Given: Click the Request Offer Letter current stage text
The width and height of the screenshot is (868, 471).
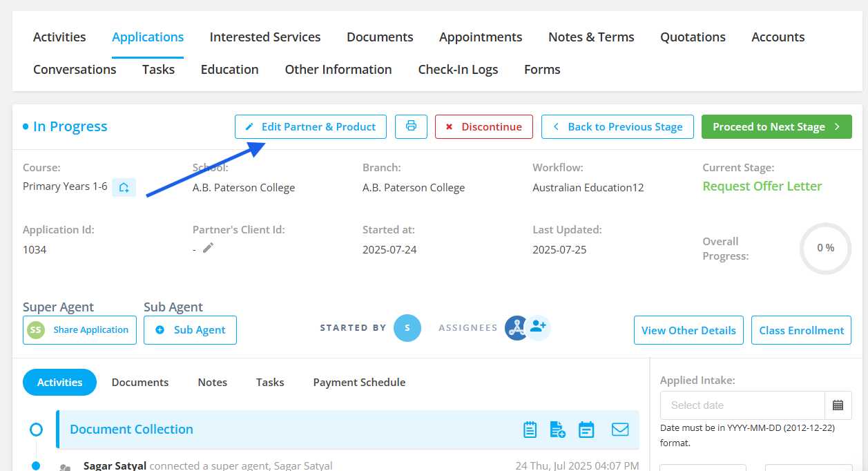Looking at the screenshot, I should click(x=762, y=186).
